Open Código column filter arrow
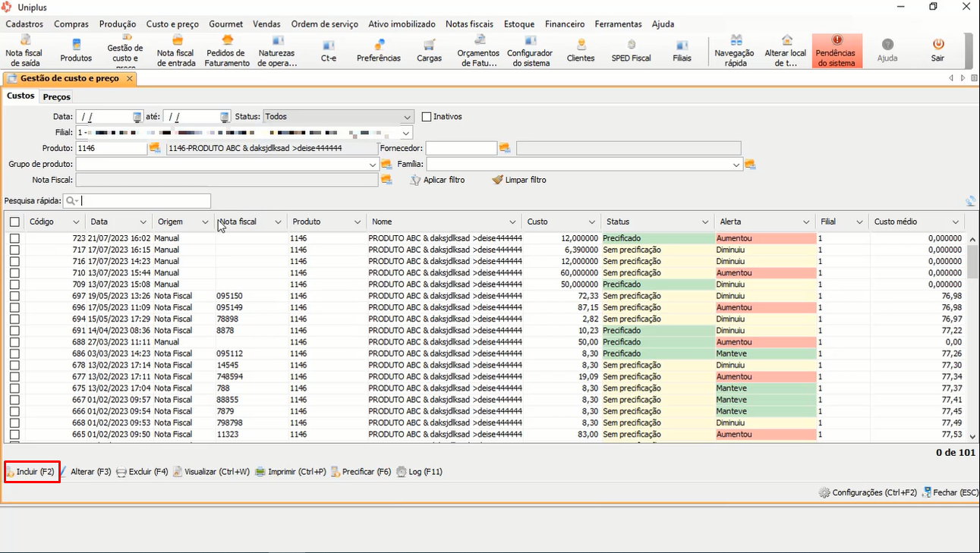This screenshot has width=980, height=553. 76,222
